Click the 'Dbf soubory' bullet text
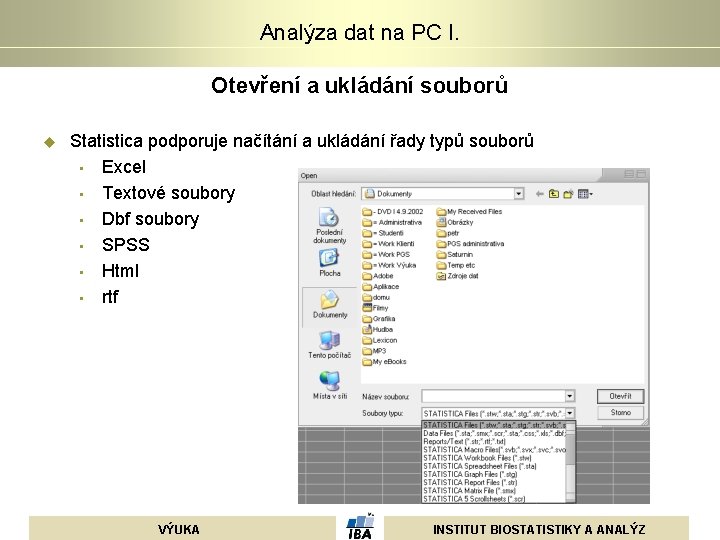The image size is (720, 540). click(x=151, y=219)
